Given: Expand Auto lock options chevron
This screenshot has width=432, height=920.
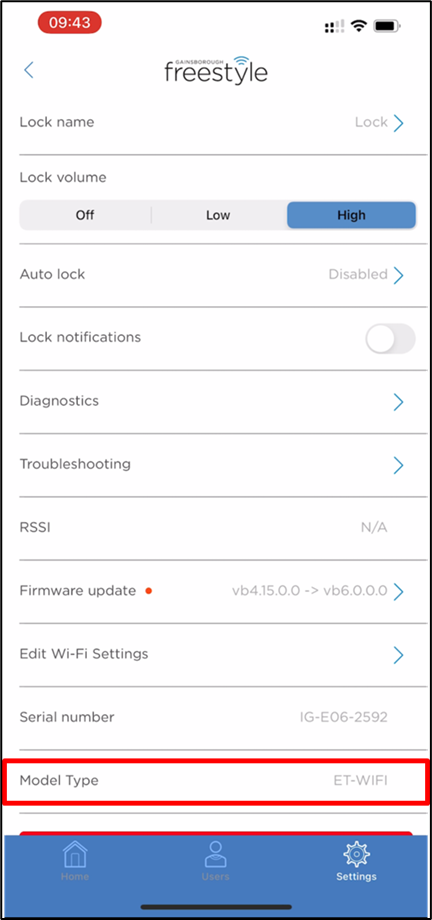Looking at the screenshot, I should tap(399, 275).
